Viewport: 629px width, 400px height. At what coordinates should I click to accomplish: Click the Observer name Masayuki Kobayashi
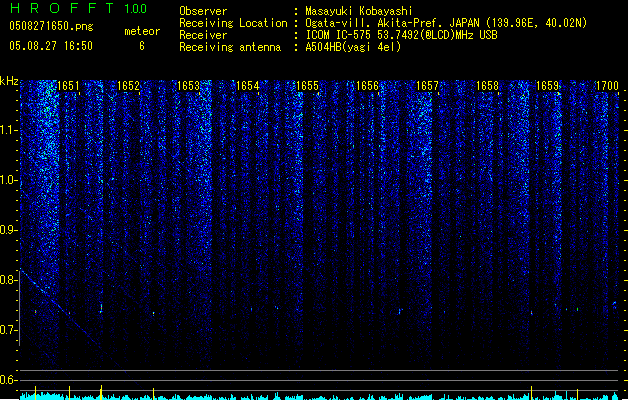click(x=359, y=11)
